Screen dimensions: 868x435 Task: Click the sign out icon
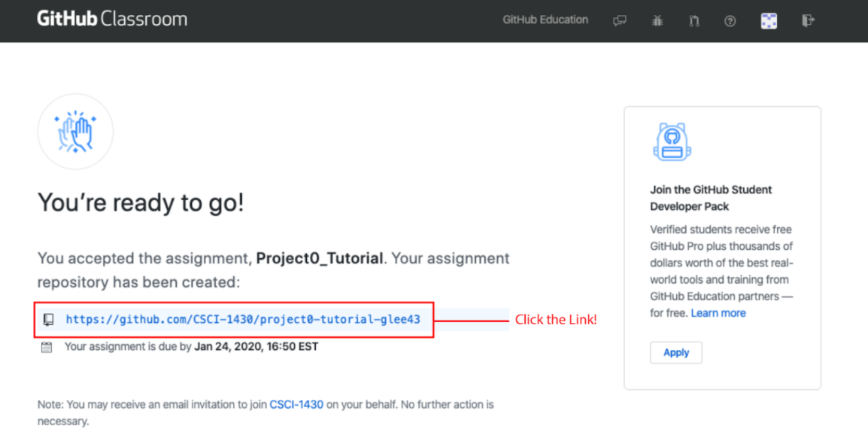click(809, 20)
